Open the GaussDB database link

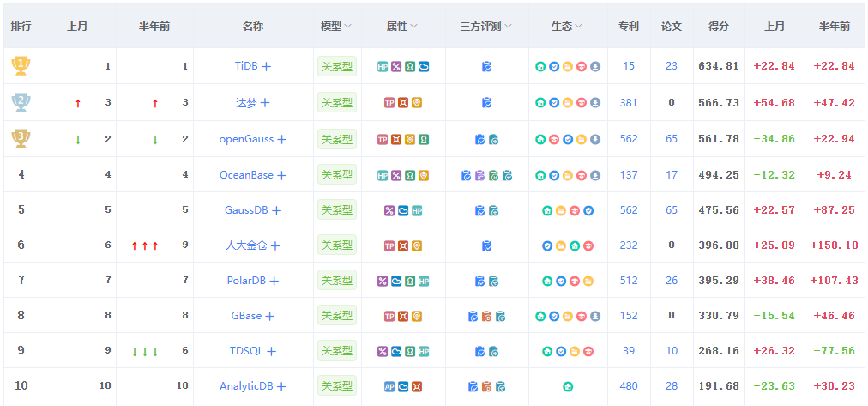point(246,210)
